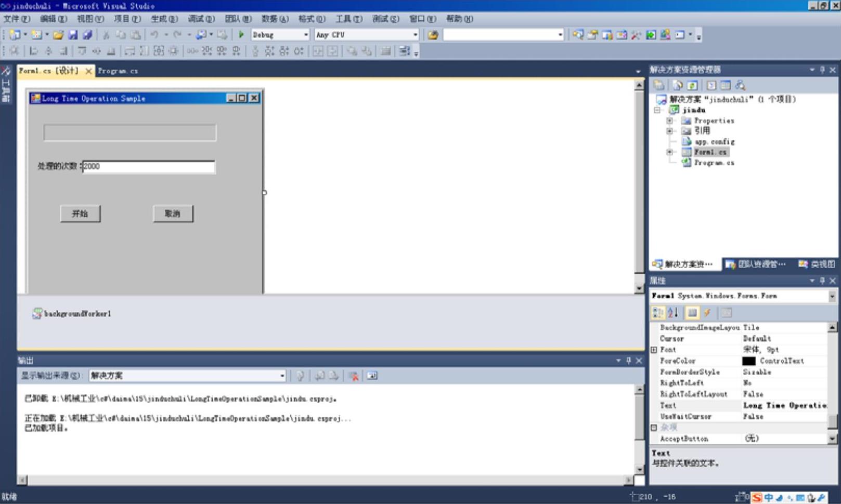Click the Sogou input method tray icon
The image size is (841, 504).
[757, 497]
